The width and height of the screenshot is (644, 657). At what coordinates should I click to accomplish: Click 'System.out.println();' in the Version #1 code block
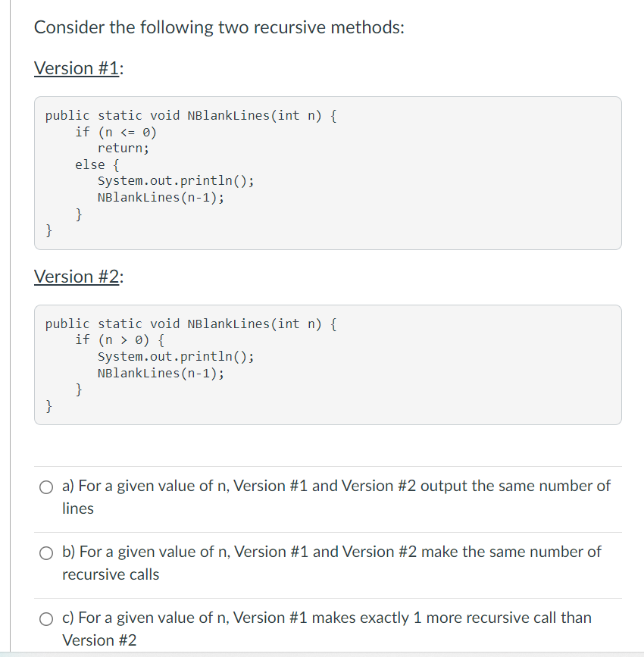point(176,180)
